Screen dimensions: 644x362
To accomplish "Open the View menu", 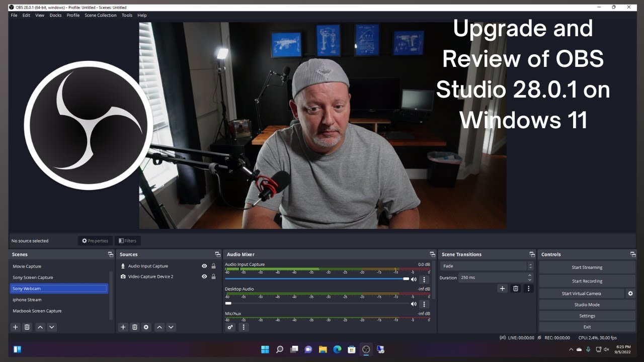I will pos(40,15).
